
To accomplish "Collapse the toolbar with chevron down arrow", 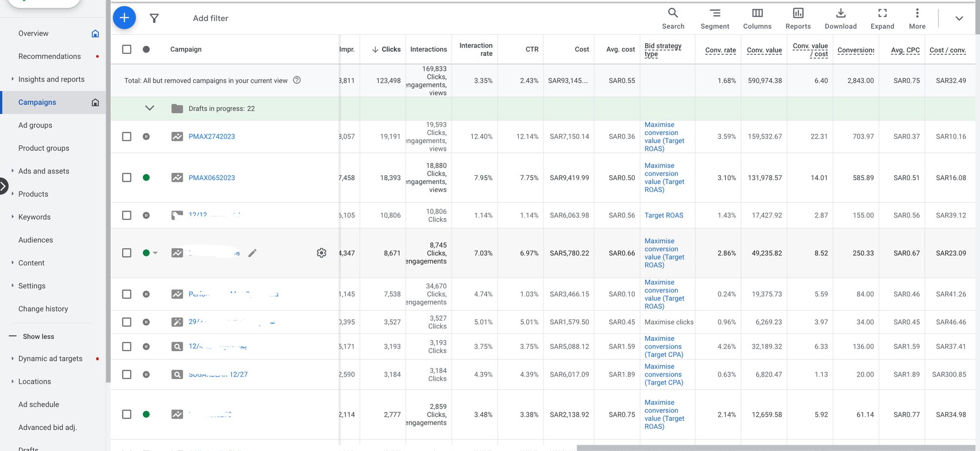I will pos(959,19).
